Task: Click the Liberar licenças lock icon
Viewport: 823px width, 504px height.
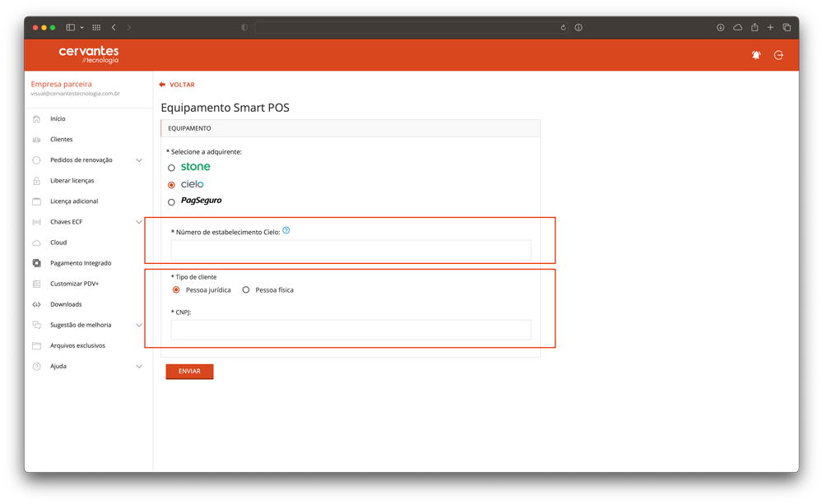Action: click(x=37, y=181)
